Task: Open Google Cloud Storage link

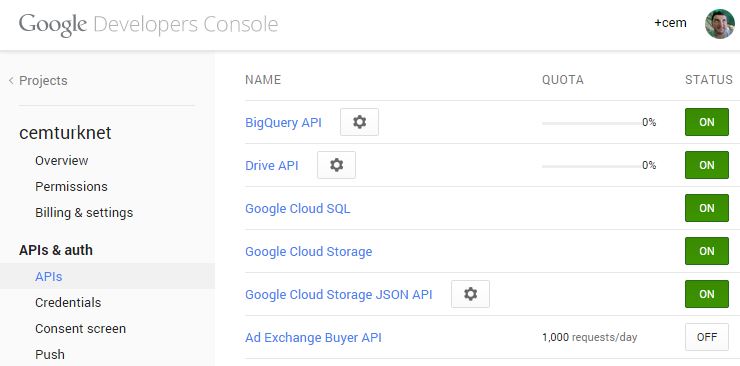Action: tap(309, 252)
